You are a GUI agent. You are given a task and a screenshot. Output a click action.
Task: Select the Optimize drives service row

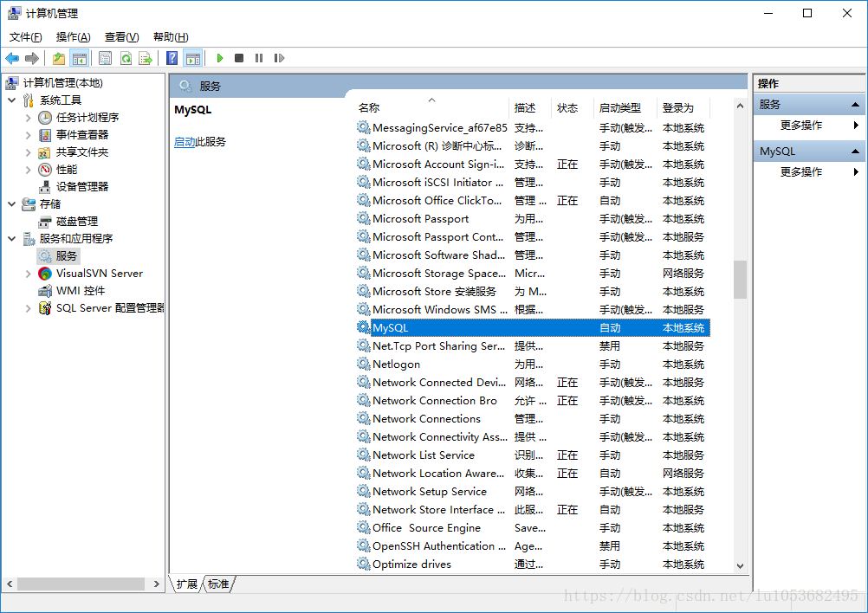click(x=533, y=564)
